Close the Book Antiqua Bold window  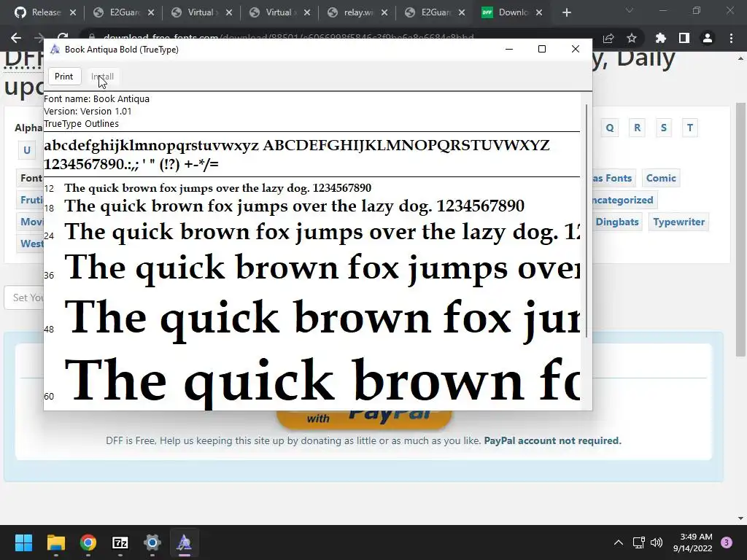tap(576, 49)
